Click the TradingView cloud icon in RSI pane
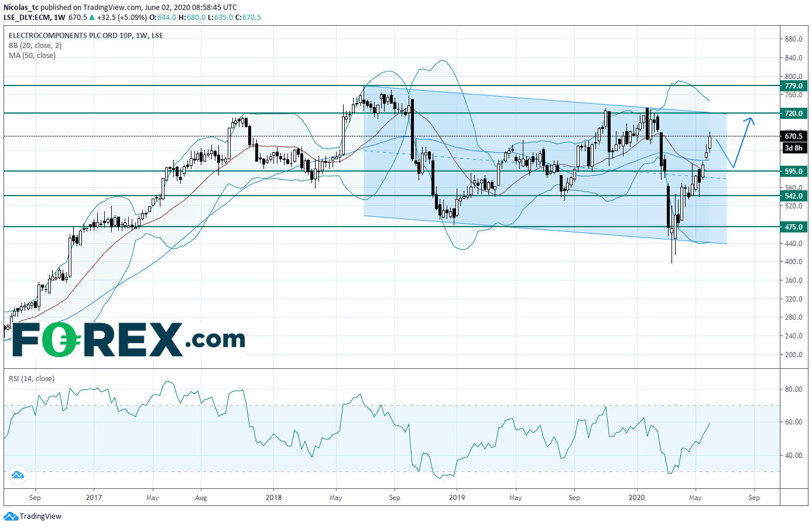The width and height of the screenshot is (812, 527). [x=16, y=475]
